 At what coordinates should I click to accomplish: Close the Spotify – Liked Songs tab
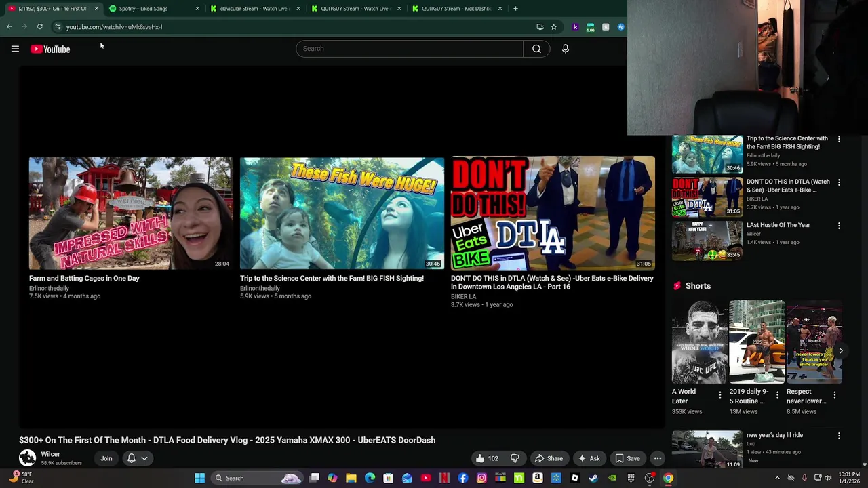(x=197, y=9)
